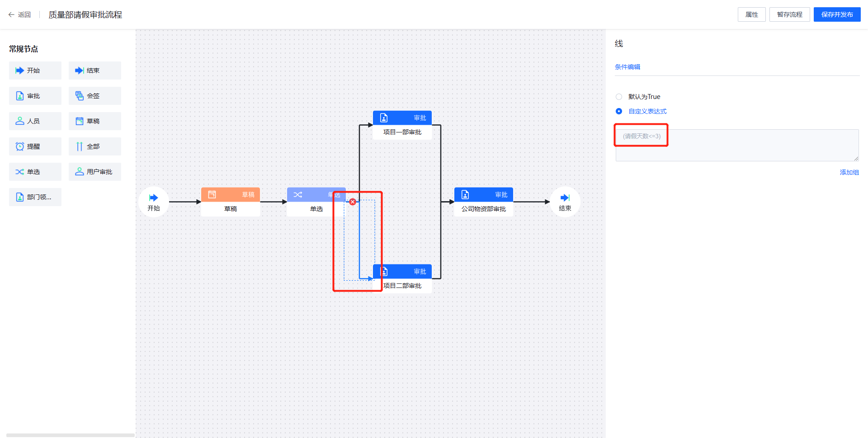Select the 项目二部审批 node on canvas
The width and height of the screenshot is (868, 438).
tap(402, 279)
